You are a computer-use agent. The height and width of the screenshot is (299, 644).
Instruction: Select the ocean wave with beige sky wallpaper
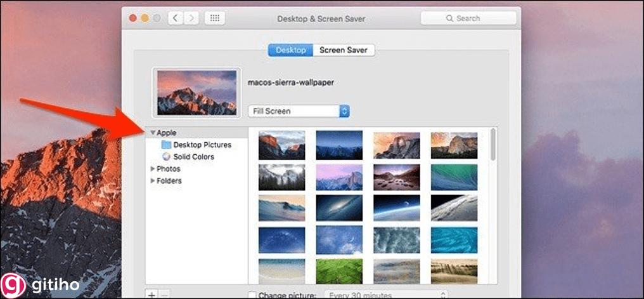tap(281, 208)
